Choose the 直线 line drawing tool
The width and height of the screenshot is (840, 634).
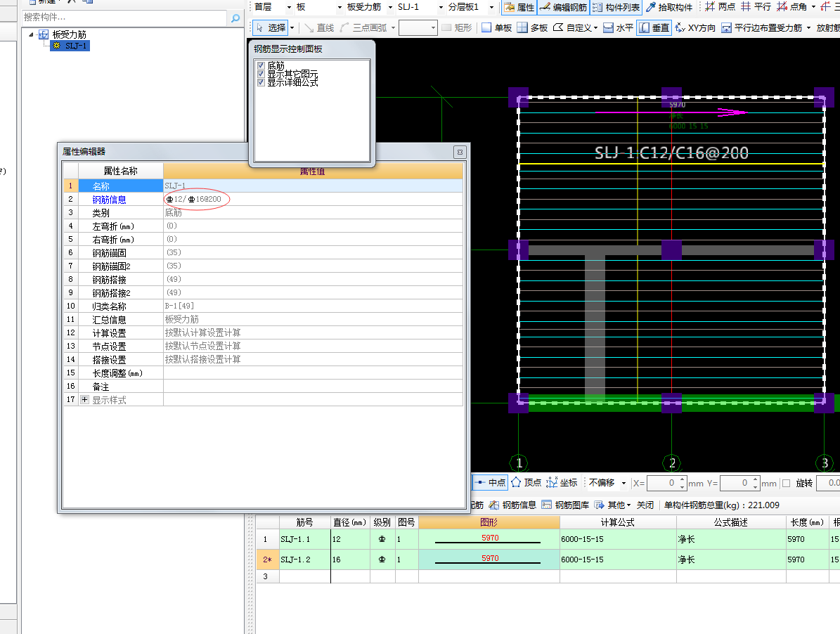click(319, 27)
